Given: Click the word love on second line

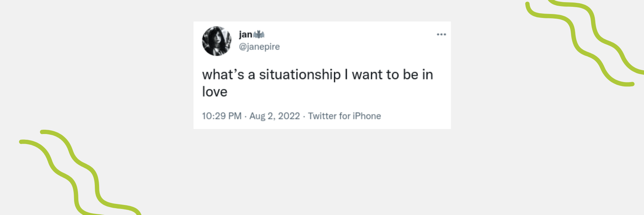Looking at the screenshot, I should [x=215, y=92].
